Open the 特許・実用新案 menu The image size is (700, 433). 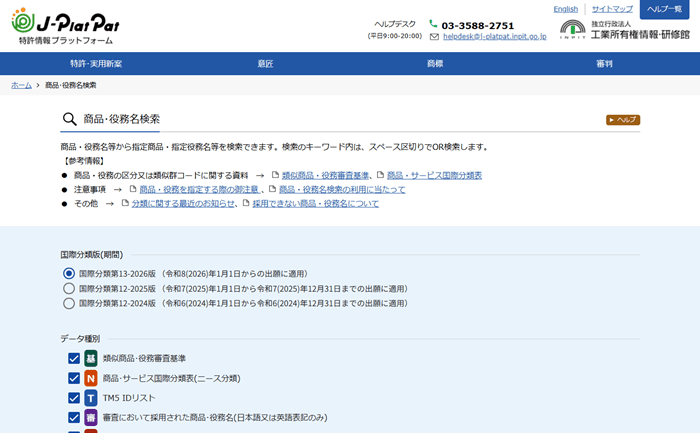(x=97, y=64)
